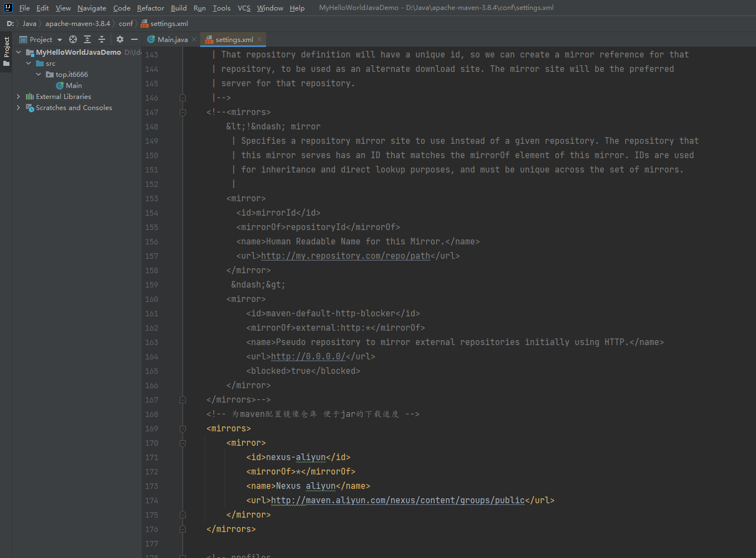
Task: Open the File menu
Action: (24, 8)
